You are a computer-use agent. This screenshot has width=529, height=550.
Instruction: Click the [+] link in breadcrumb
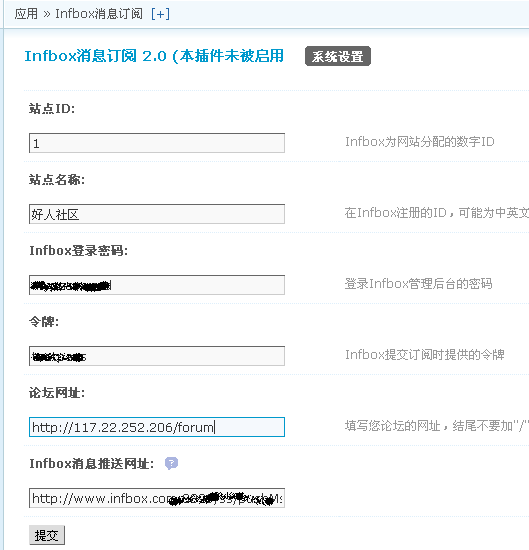tap(160, 14)
